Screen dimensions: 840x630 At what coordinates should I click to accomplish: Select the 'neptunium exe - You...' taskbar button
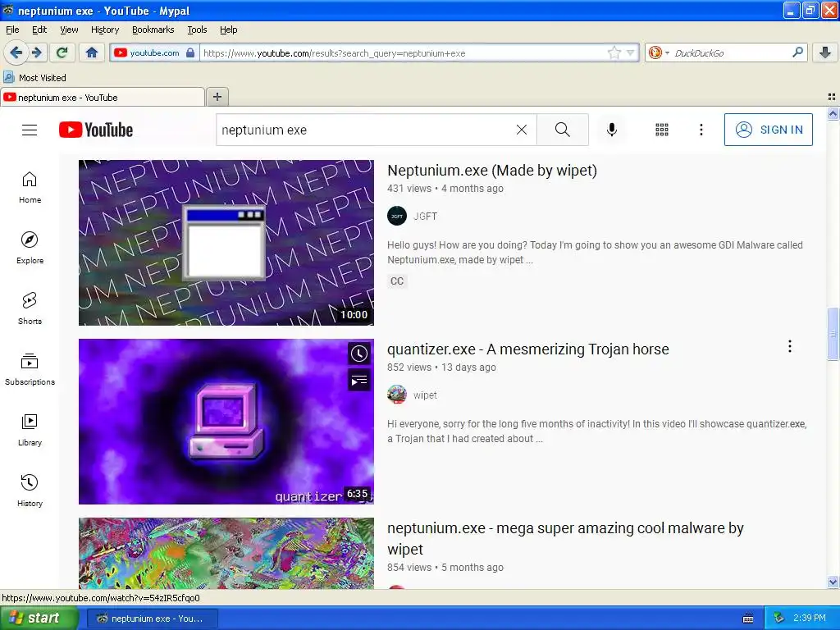pos(152,619)
